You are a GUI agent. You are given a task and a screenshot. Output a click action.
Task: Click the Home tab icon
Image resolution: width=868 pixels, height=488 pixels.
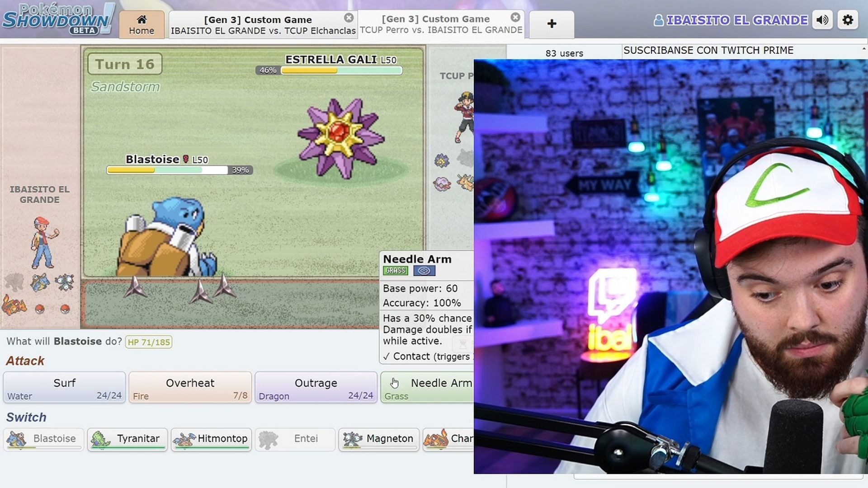[x=142, y=19]
